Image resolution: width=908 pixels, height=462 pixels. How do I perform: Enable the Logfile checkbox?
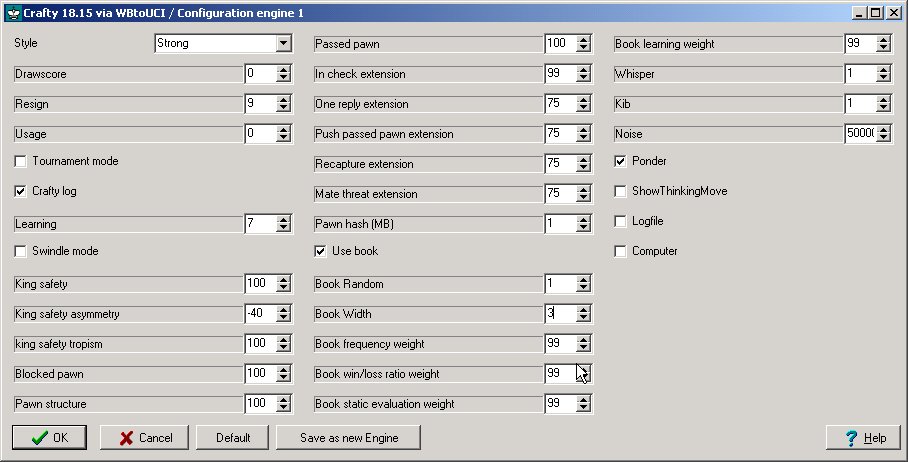[620, 221]
